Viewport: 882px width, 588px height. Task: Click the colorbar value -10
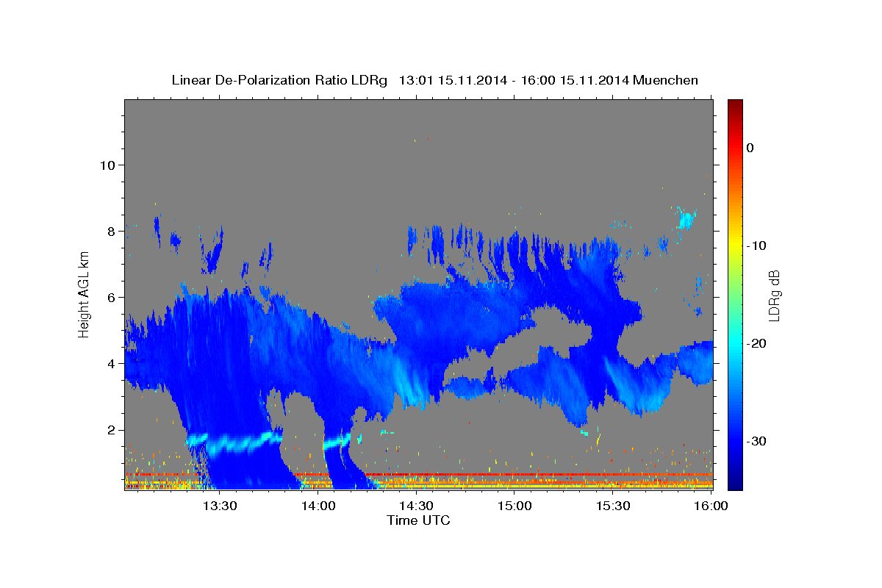tap(758, 245)
